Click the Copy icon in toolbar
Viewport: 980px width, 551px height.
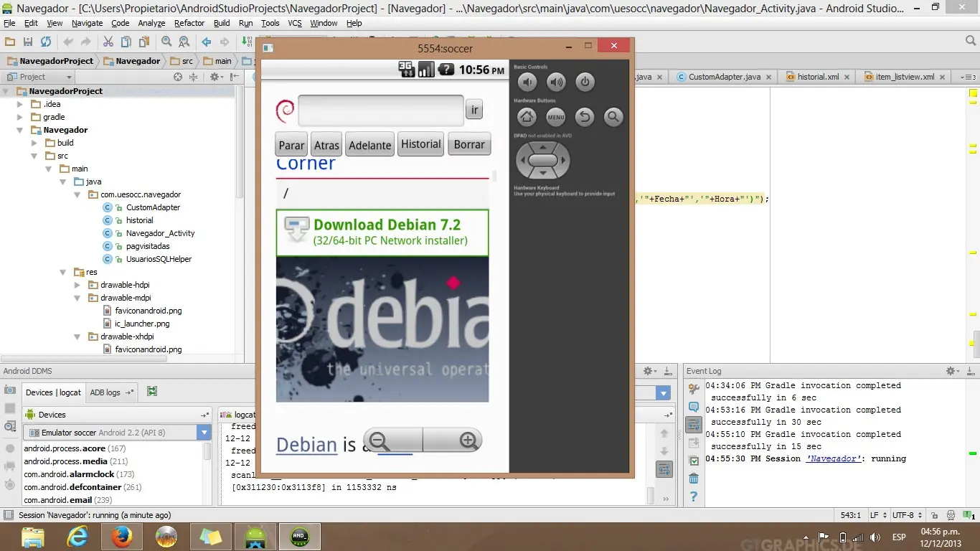click(126, 42)
